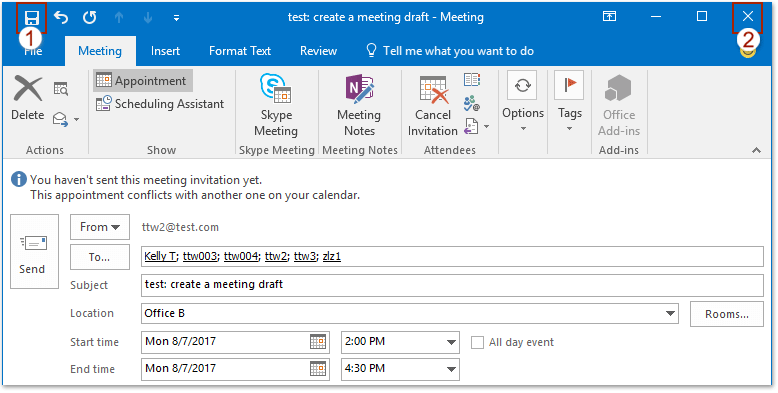Expand the Location dropdown arrow

[x=671, y=314]
